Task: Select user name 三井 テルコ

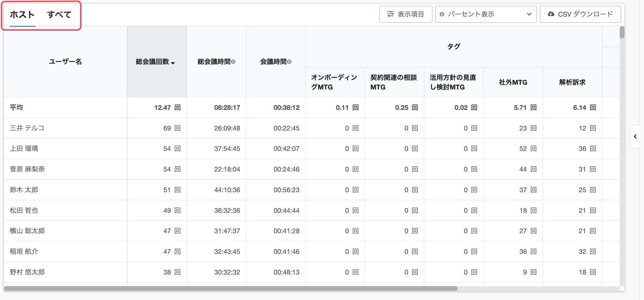Action: tap(27, 128)
